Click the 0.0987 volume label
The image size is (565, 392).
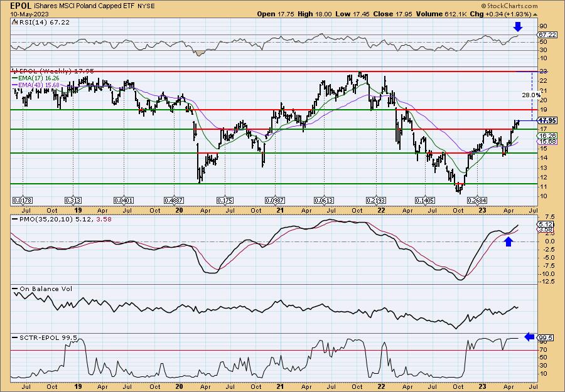(x=275, y=201)
